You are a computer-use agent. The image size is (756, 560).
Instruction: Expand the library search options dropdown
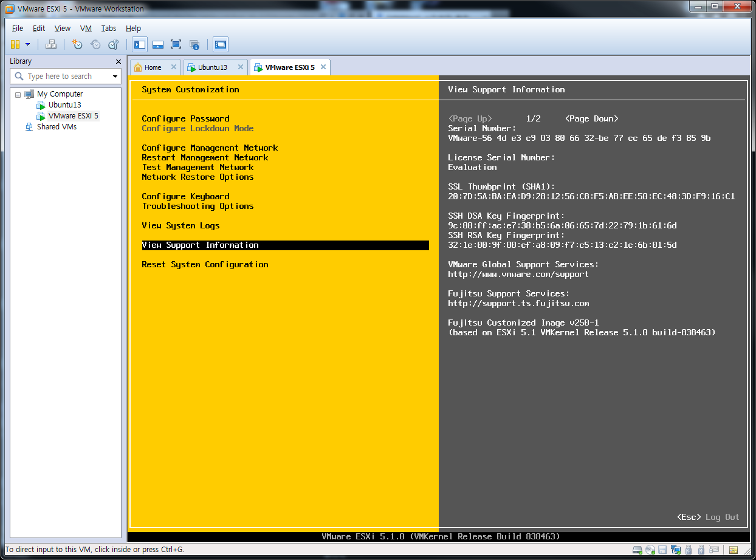point(115,77)
